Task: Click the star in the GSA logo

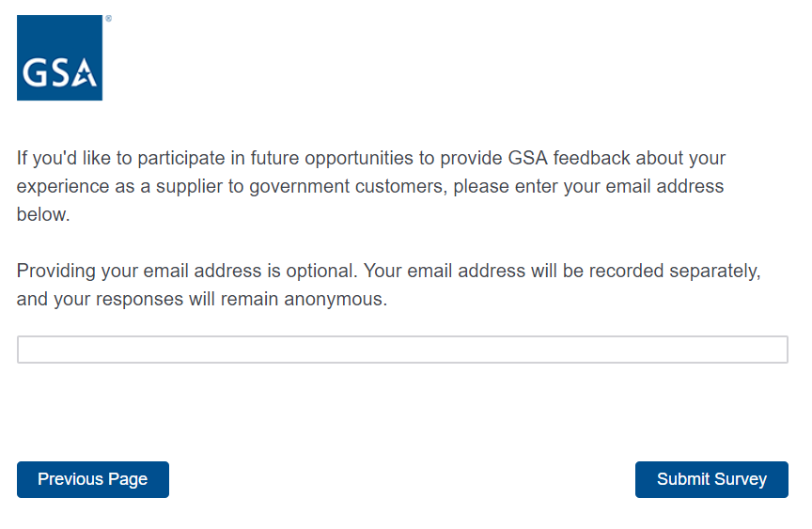Action: 85,76
